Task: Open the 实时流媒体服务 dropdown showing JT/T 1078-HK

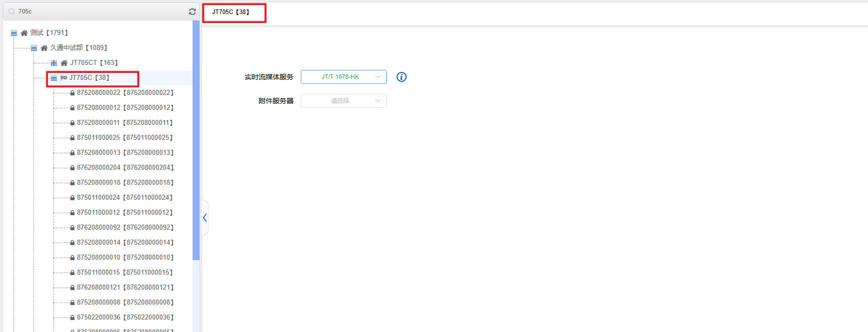Action: 343,77
